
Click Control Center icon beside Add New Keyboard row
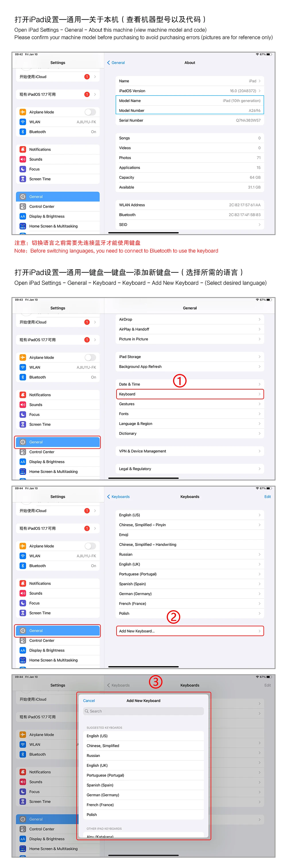click(x=23, y=641)
